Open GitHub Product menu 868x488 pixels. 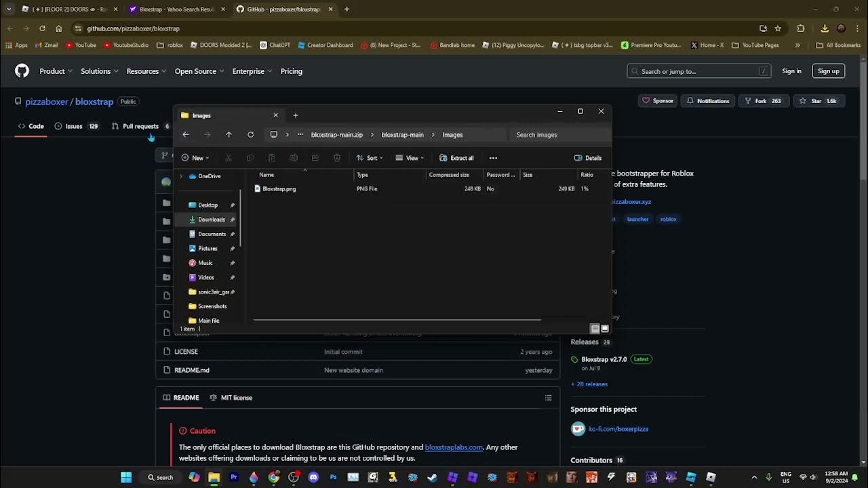click(55, 71)
